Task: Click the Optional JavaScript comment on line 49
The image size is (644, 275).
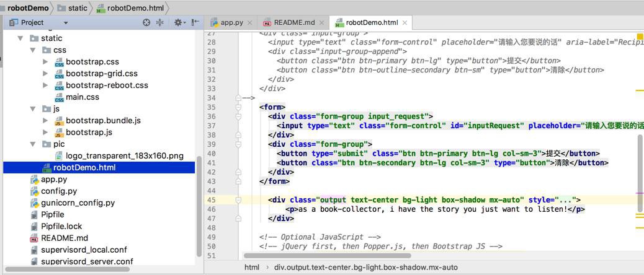Action: pyautogui.click(x=320, y=237)
